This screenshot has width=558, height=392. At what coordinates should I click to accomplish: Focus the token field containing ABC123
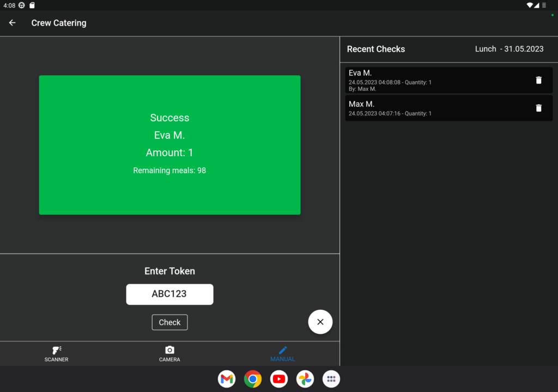point(170,294)
